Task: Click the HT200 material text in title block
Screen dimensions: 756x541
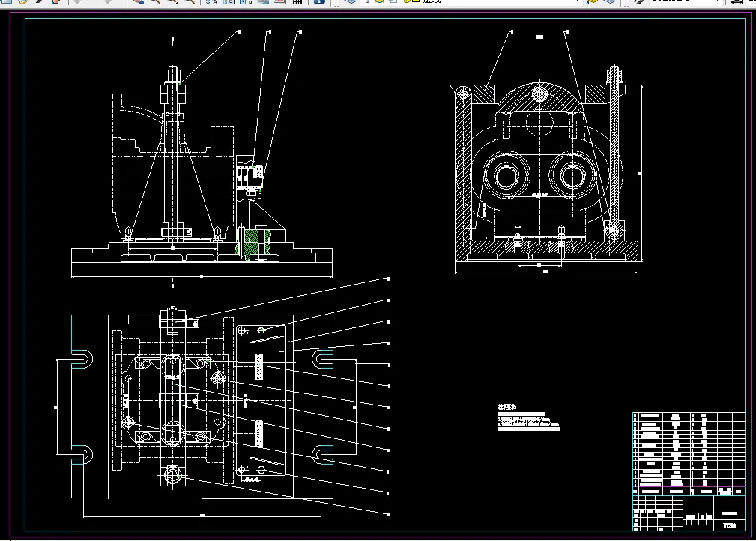Action: [730, 525]
